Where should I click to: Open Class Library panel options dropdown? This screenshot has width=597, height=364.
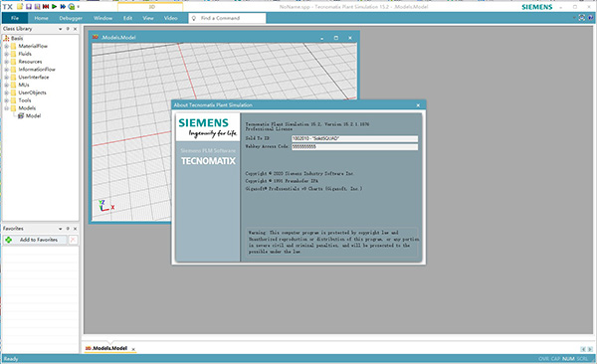coord(60,29)
